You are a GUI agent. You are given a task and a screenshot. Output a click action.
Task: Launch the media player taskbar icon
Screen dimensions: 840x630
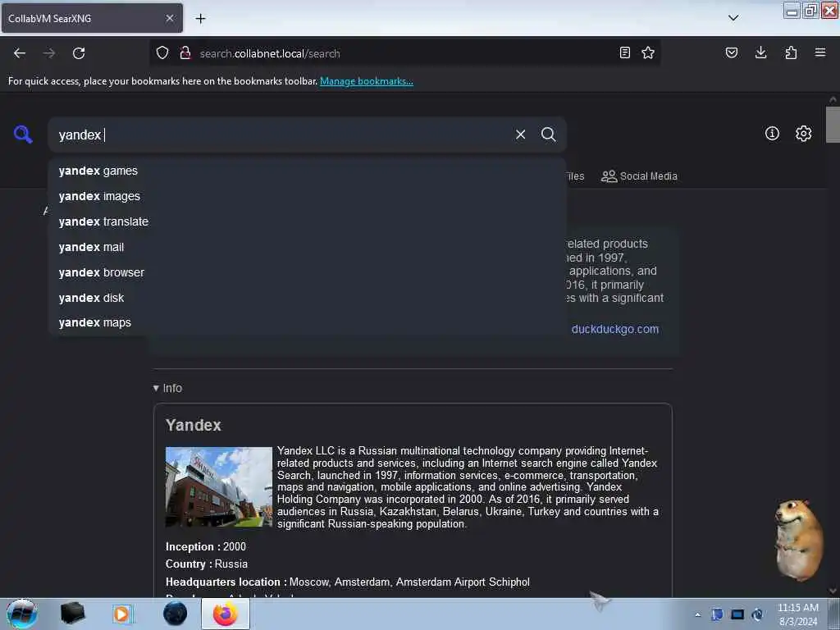click(122, 614)
